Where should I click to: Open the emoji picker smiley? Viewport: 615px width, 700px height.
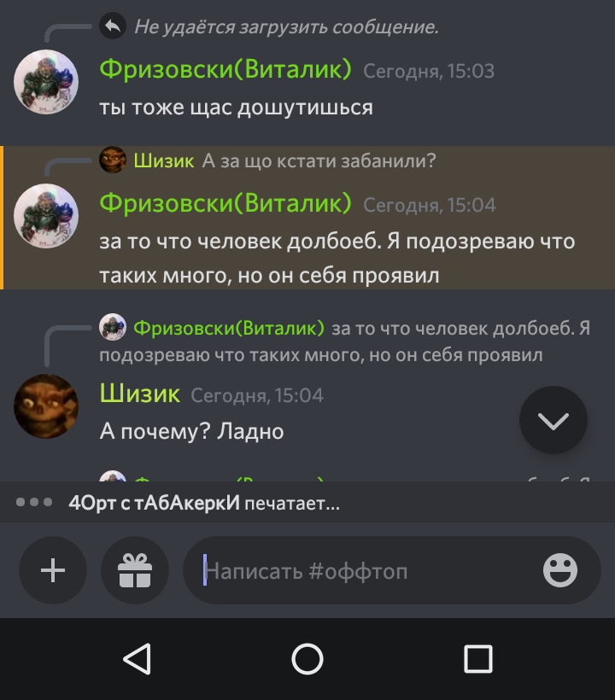coord(560,570)
